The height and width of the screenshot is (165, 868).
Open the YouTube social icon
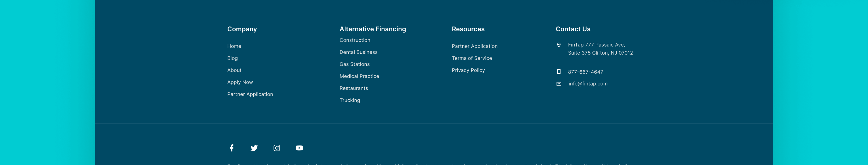(299, 148)
